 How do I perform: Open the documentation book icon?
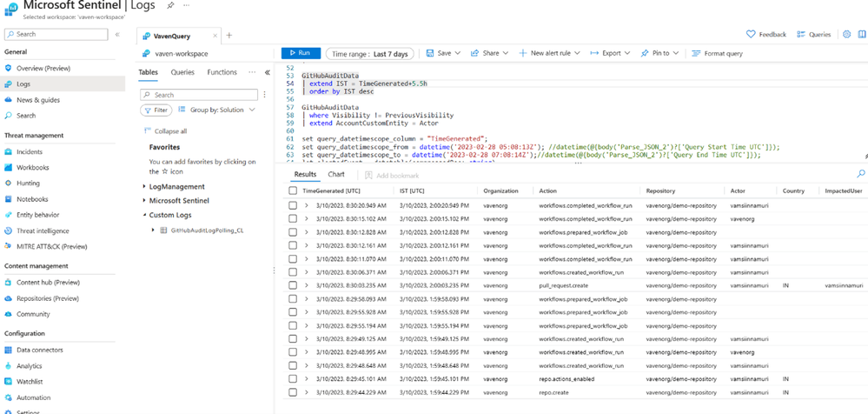click(861, 35)
